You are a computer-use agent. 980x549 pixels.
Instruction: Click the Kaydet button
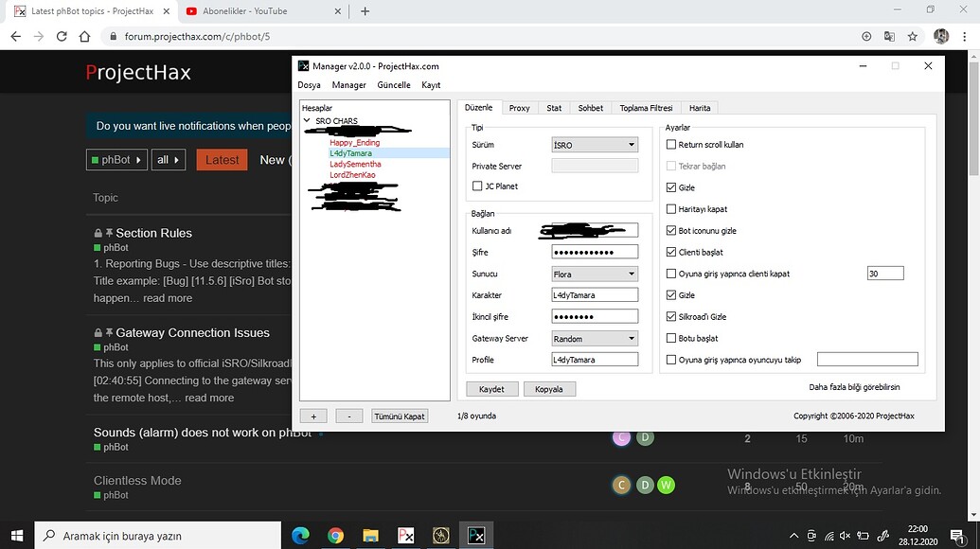pyautogui.click(x=491, y=388)
